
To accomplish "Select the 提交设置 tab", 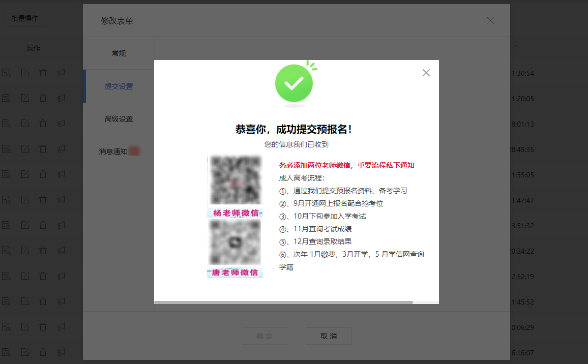I will 119,86.
